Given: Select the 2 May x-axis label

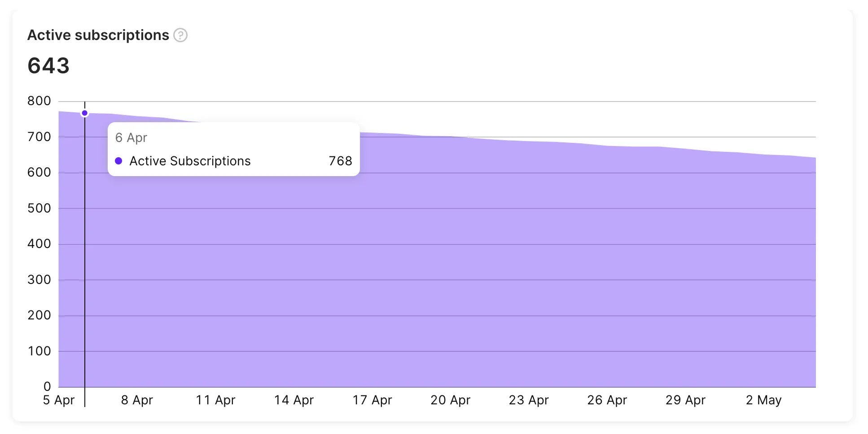Looking at the screenshot, I should point(763,400).
